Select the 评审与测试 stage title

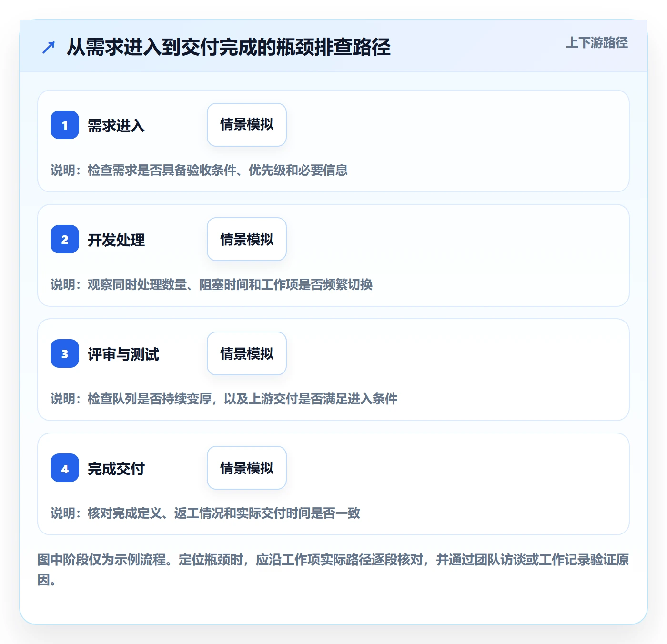tap(123, 354)
